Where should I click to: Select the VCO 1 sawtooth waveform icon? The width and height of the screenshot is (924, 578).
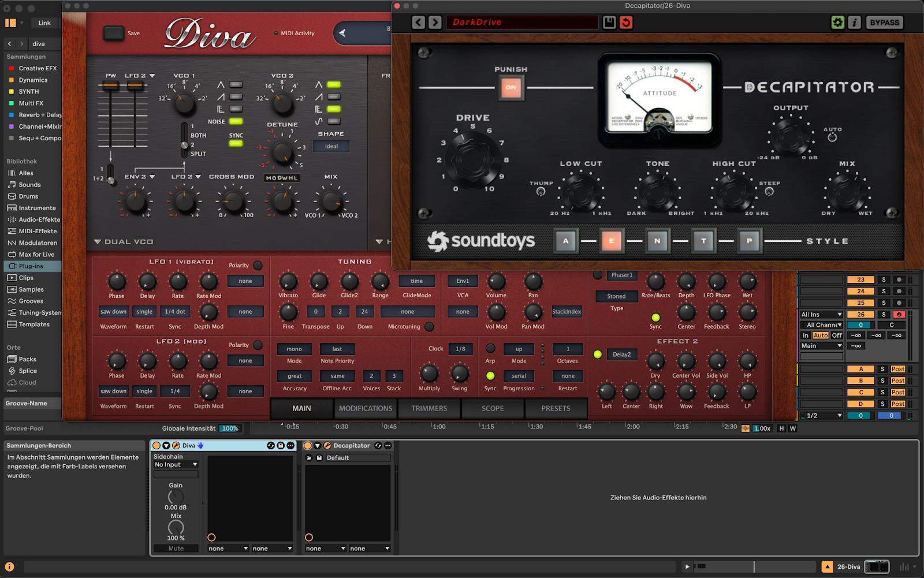(221, 97)
